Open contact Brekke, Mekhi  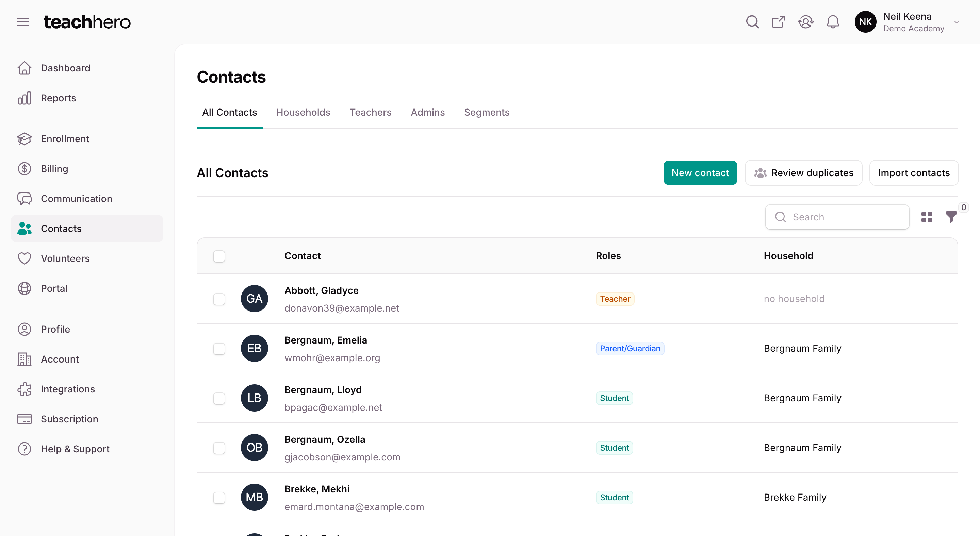pyautogui.click(x=317, y=489)
